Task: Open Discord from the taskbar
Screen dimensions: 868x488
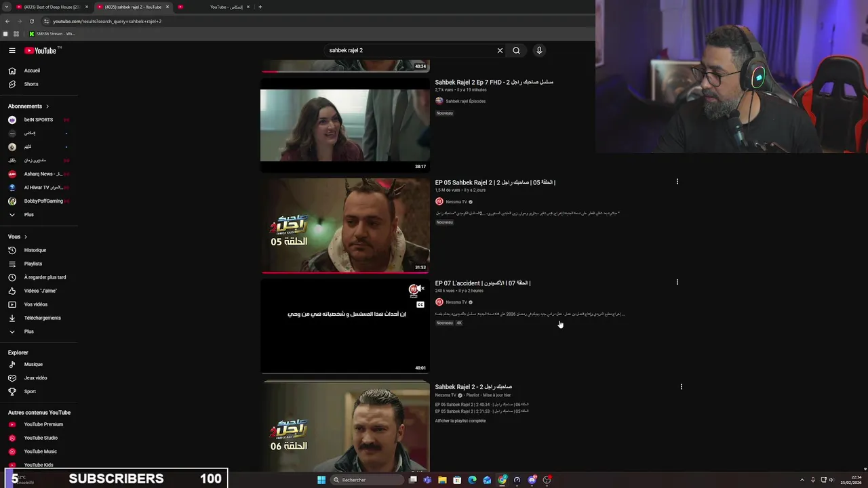Action: pos(532,480)
